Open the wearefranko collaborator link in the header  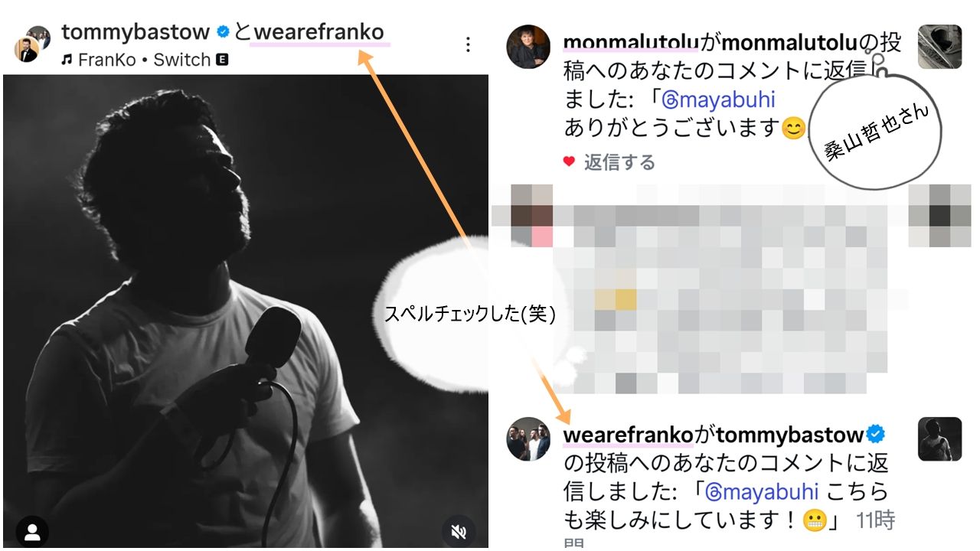coord(318,32)
